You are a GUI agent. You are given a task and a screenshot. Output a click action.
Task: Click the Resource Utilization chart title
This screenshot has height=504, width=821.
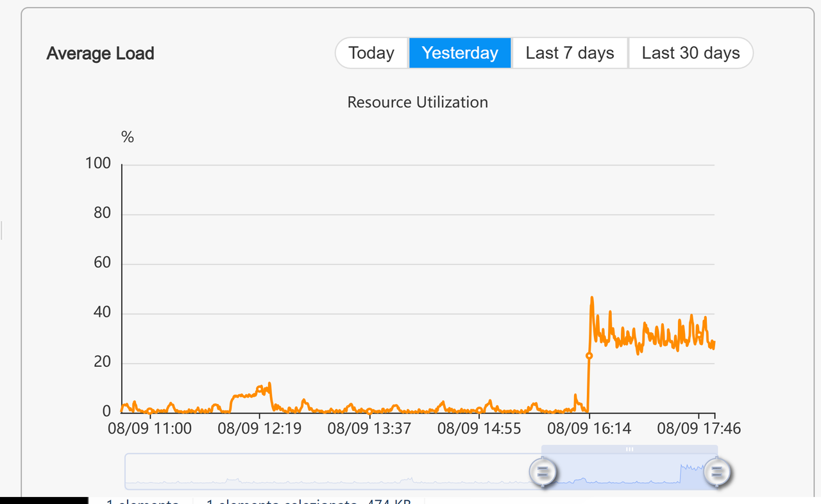click(x=418, y=102)
